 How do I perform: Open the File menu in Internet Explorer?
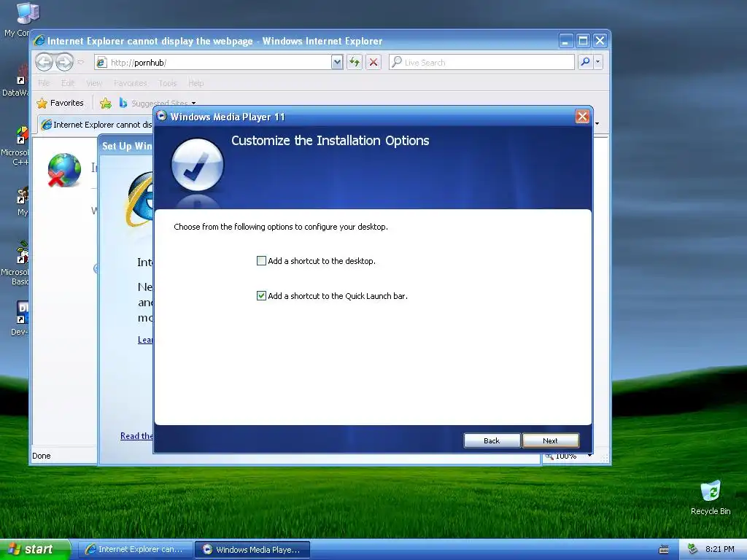click(x=44, y=83)
